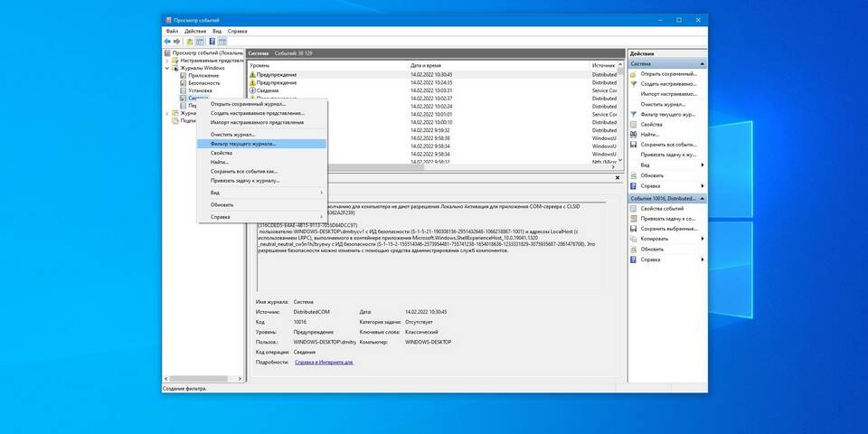Click the event list vertical scrollbar down arrow

[x=620, y=160]
